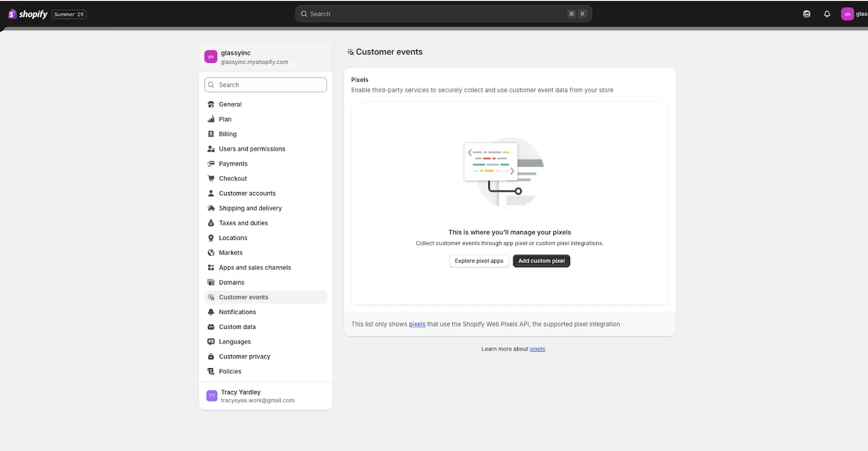This screenshot has height=451, width=868.
Task: Click the Plan chart icon
Action: (211, 119)
